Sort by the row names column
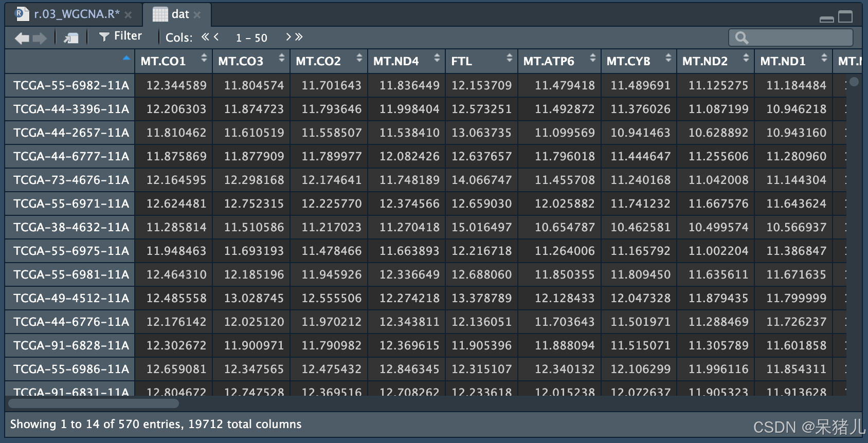This screenshot has width=868, height=443. [x=70, y=61]
